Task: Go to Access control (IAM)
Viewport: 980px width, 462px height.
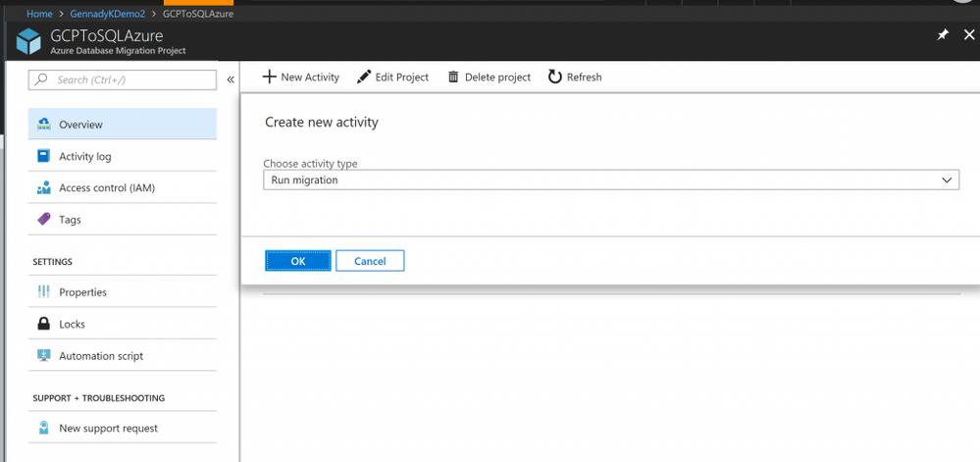Action: [123, 187]
